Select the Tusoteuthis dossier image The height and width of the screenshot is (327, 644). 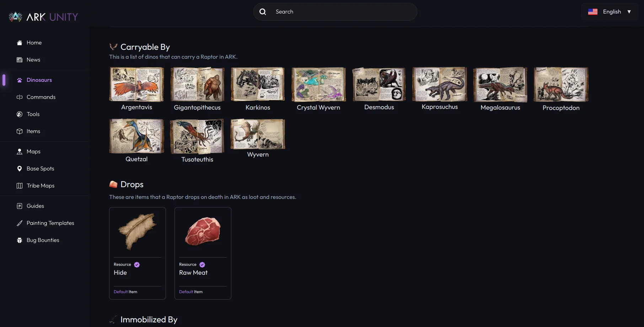pos(197,136)
